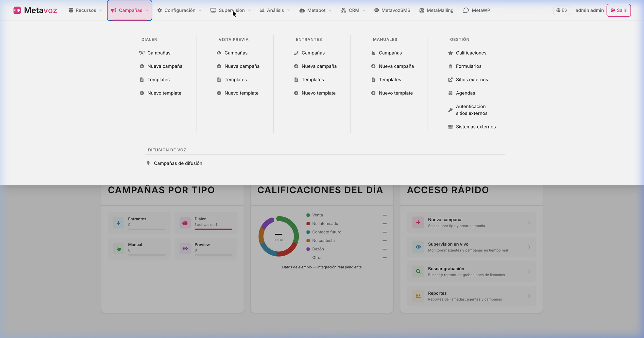
Task: Open the Sistemas externos link
Action: 476,127
